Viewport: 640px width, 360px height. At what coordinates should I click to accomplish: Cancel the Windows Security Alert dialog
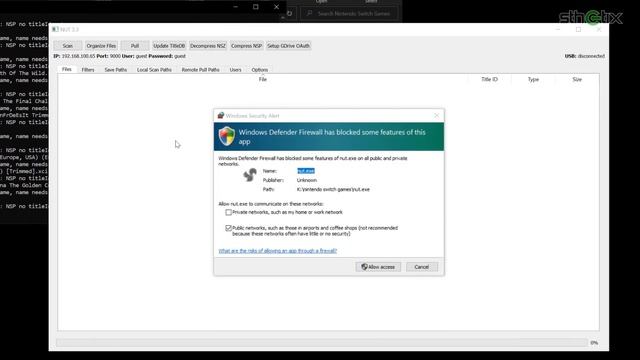pyautogui.click(x=422, y=267)
